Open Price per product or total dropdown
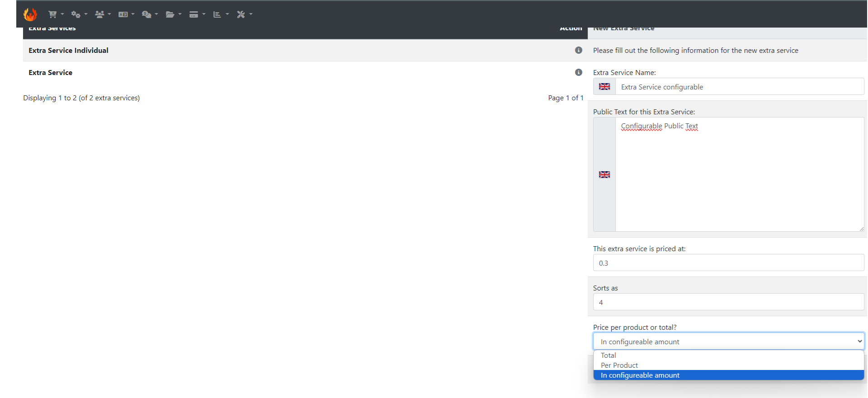Viewport: 868px width, 398px height. (728, 341)
